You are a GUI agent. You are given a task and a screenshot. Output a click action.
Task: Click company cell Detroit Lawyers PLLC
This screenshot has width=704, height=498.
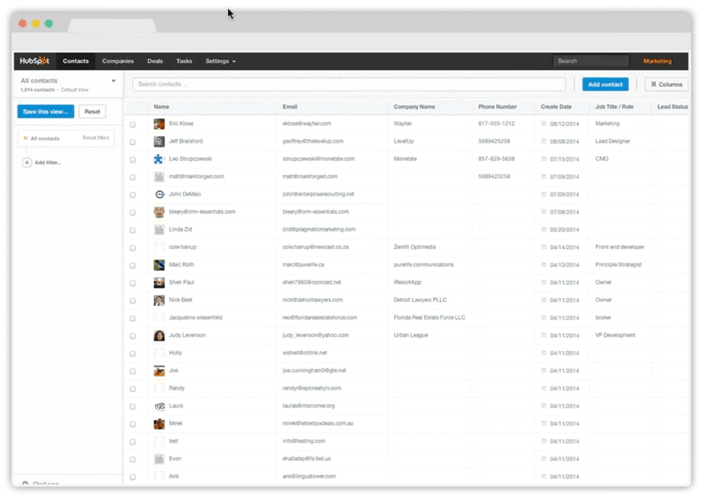pos(420,300)
